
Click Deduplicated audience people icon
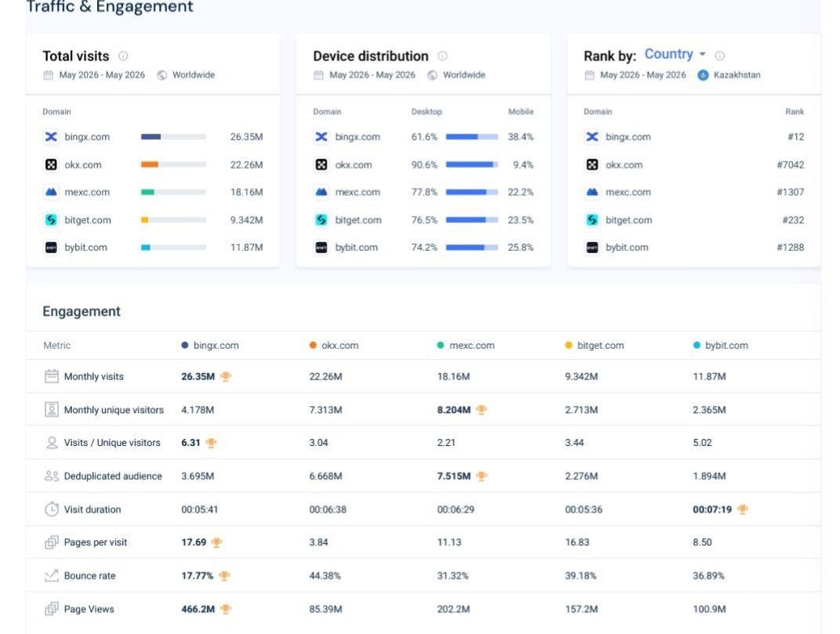52,476
